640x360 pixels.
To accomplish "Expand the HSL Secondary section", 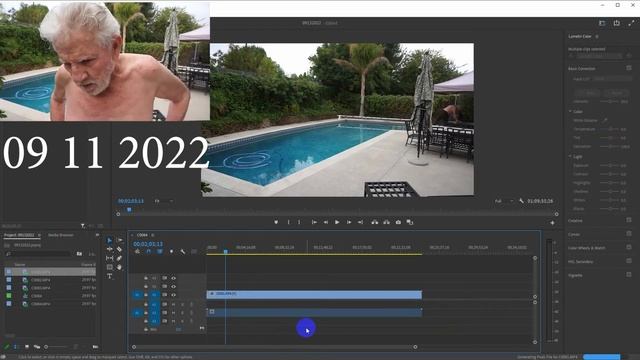I will 580,262.
